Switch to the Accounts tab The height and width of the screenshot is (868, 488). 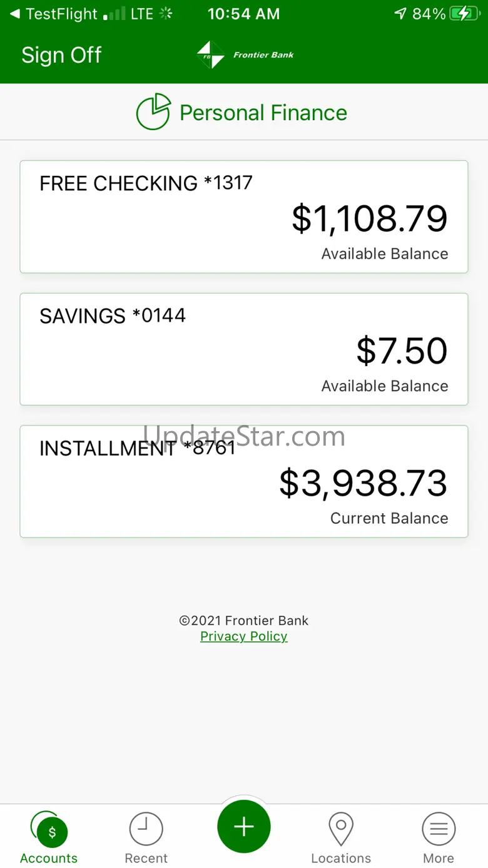pyautogui.click(x=49, y=858)
